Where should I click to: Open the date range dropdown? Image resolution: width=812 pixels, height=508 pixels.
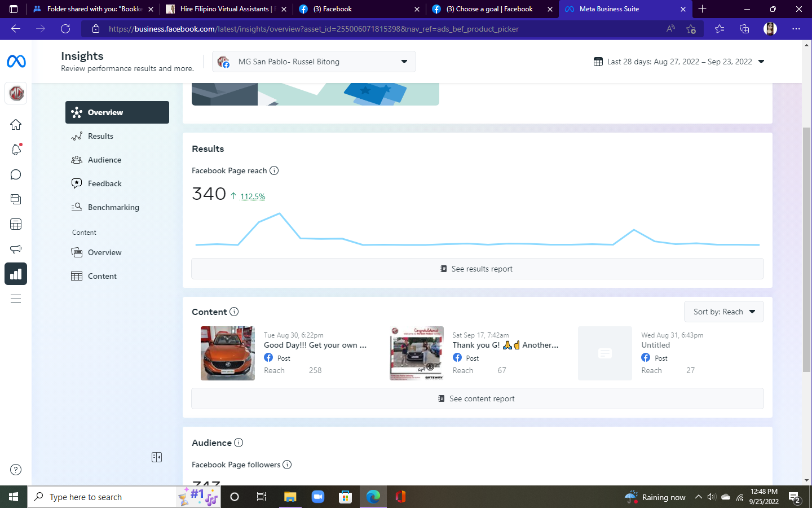tap(679, 62)
